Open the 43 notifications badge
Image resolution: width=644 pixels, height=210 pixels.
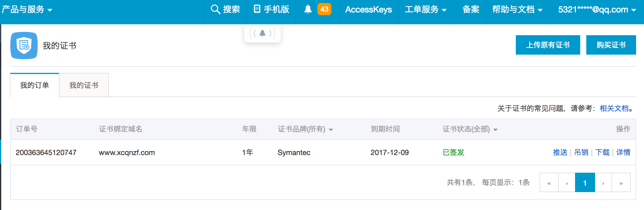tap(324, 9)
